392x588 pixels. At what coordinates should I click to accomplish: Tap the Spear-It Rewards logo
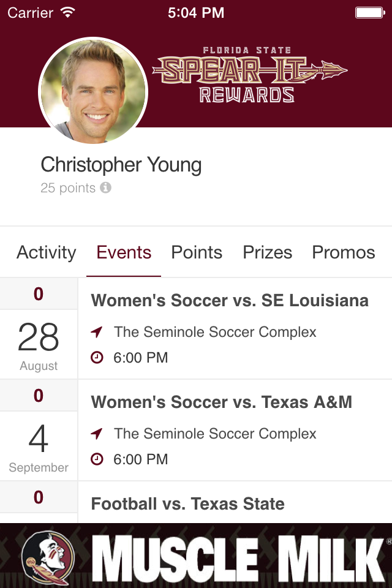click(x=249, y=75)
